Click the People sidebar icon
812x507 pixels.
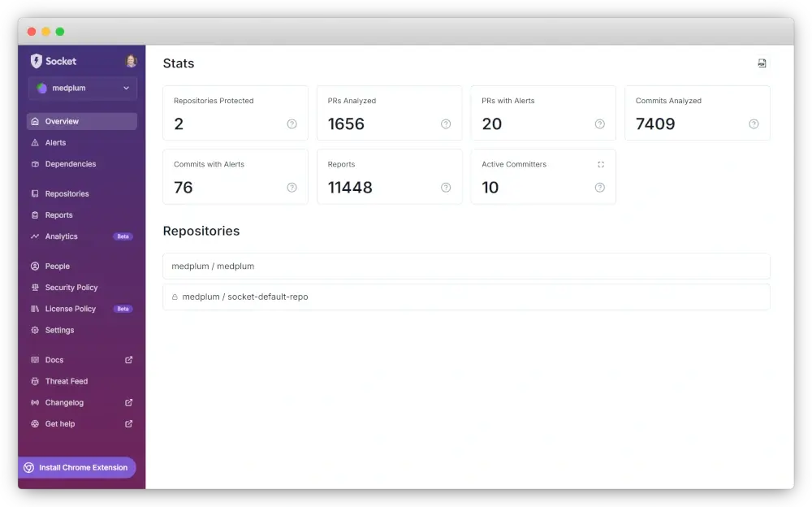point(35,266)
